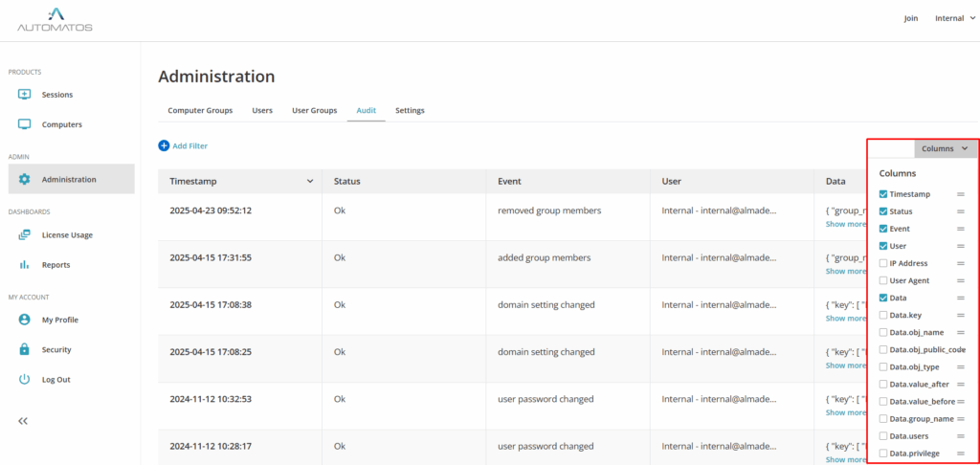Screen dimensions: 980x465
Task: Click the Sessions icon in sidebar
Action: point(25,95)
